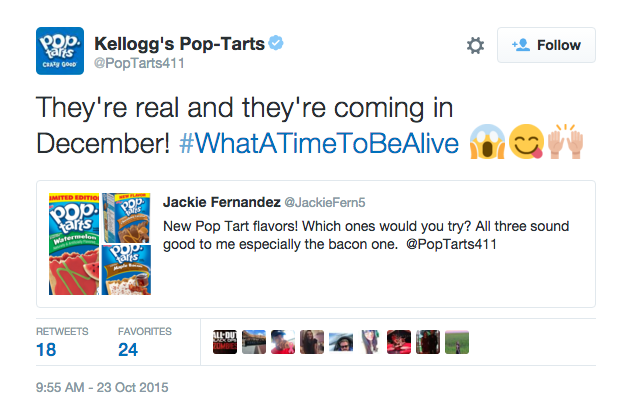Click the yummy tongue-out face emoji

(527, 142)
